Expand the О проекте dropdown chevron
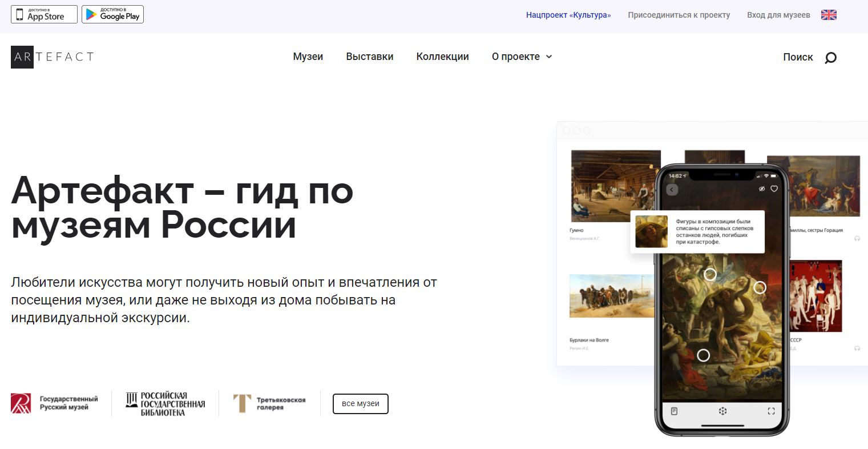Viewport: 868px width, 449px height. point(549,57)
